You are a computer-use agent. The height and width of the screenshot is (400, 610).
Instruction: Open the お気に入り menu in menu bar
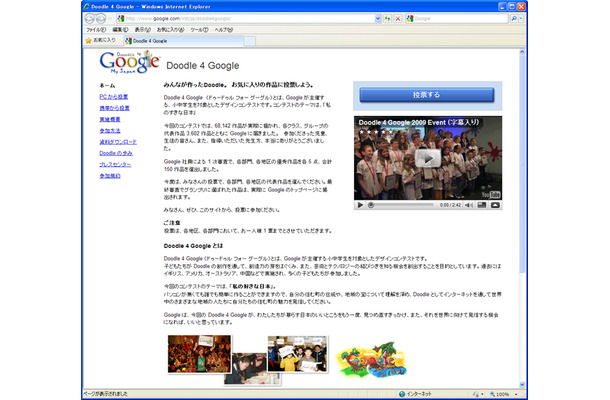pos(170,30)
